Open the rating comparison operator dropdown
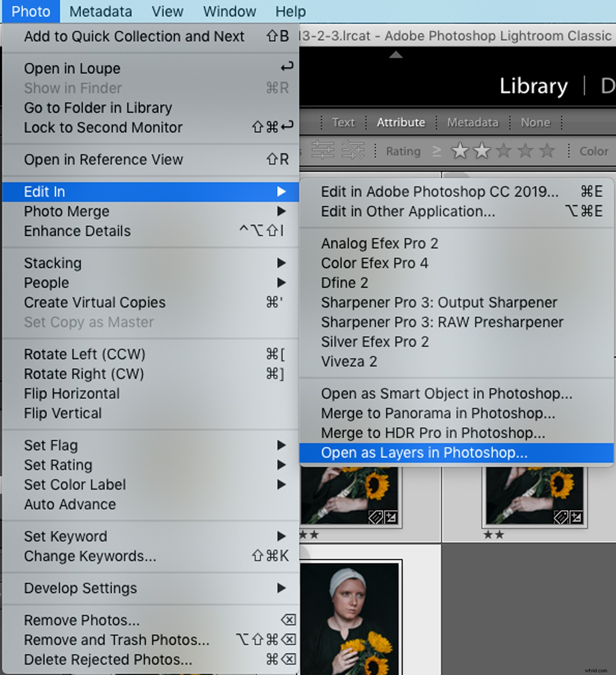Viewport: 616px width, 675px height. coord(437,151)
